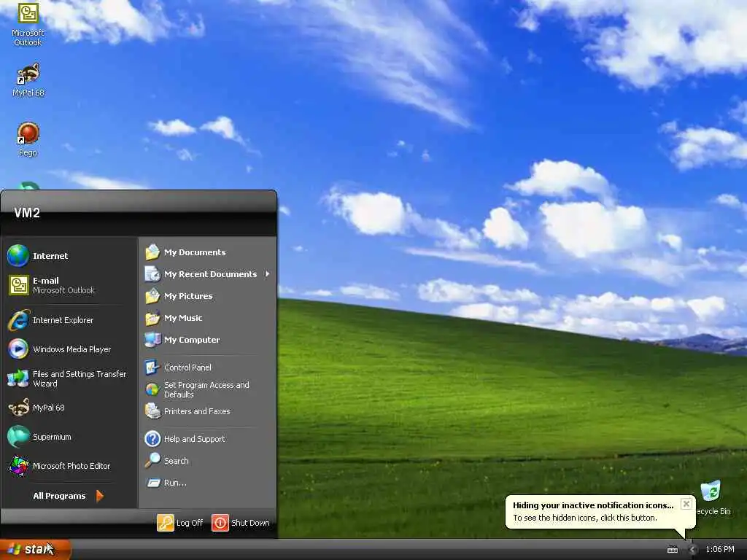Click the Search magnifier icon
This screenshot has width=747, height=560.
tap(152, 461)
